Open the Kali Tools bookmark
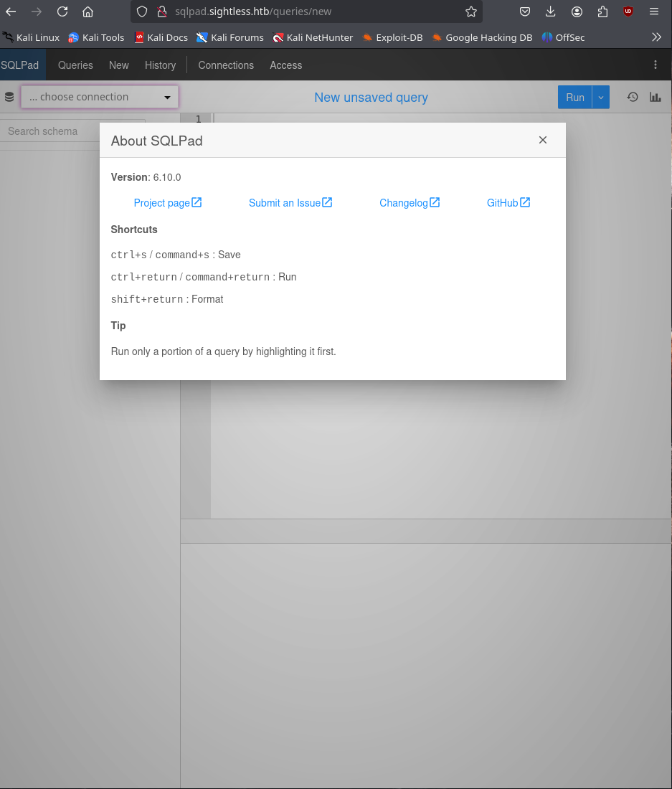672x789 pixels. pyautogui.click(x=96, y=37)
